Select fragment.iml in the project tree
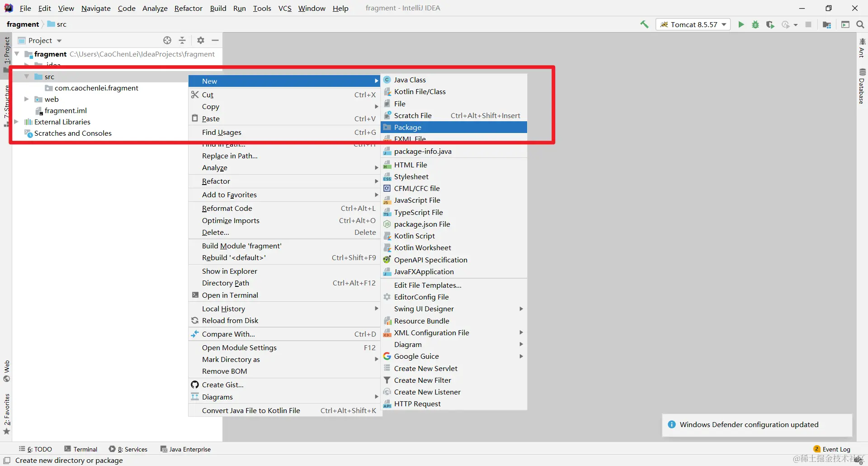868x466 pixels. [66, 110]
